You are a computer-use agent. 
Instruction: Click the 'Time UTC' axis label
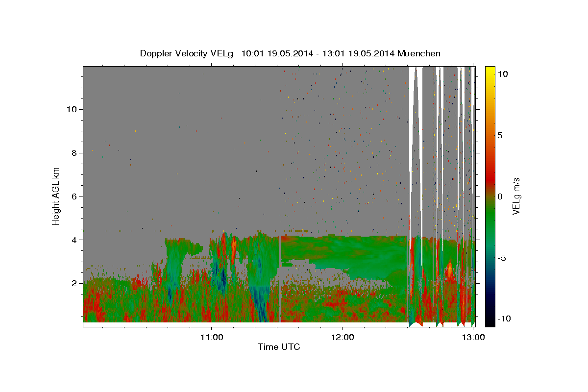pos(279,347)
